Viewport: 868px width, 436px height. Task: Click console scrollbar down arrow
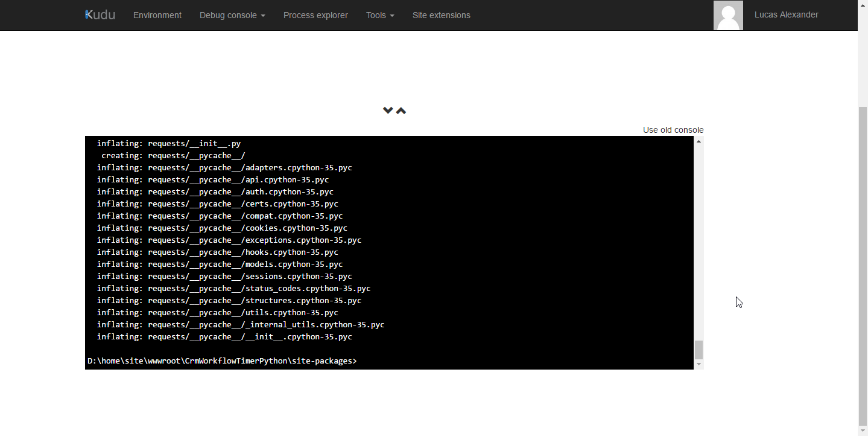click(x=699, y=364)
